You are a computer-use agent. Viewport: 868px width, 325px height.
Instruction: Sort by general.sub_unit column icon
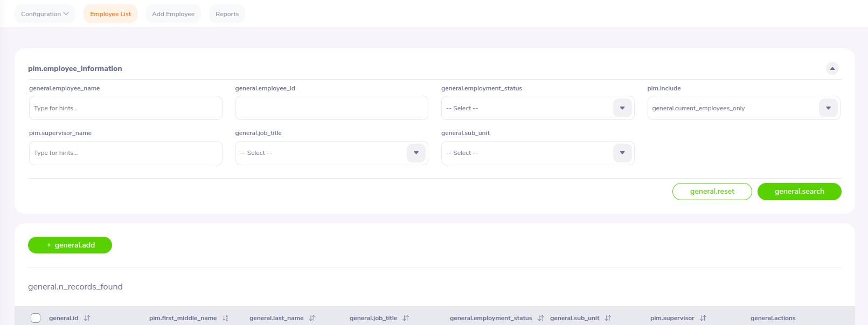pos(608,318)
